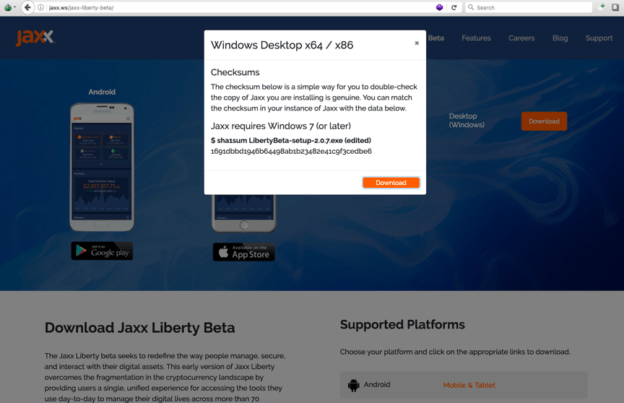Close the Windows Desktop checksum dialog
The height and width of the screenshot is (403, 624).
click(x=417, y=43)
